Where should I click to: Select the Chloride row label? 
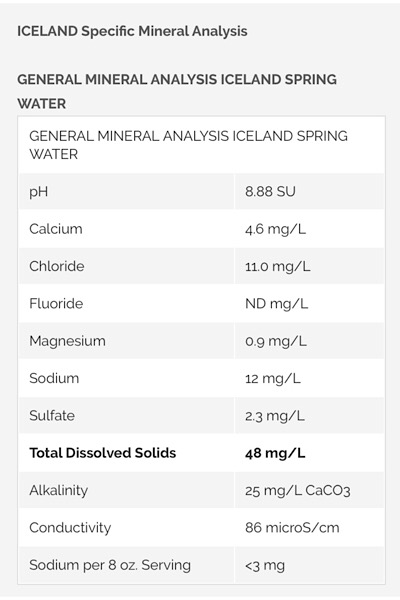pos(57,266)
